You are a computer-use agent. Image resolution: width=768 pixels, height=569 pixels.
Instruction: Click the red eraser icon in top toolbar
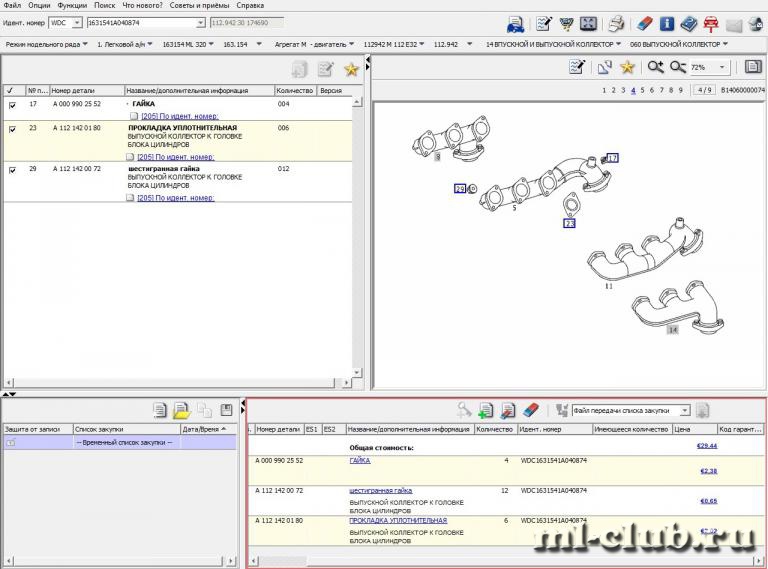pos(644,23)
